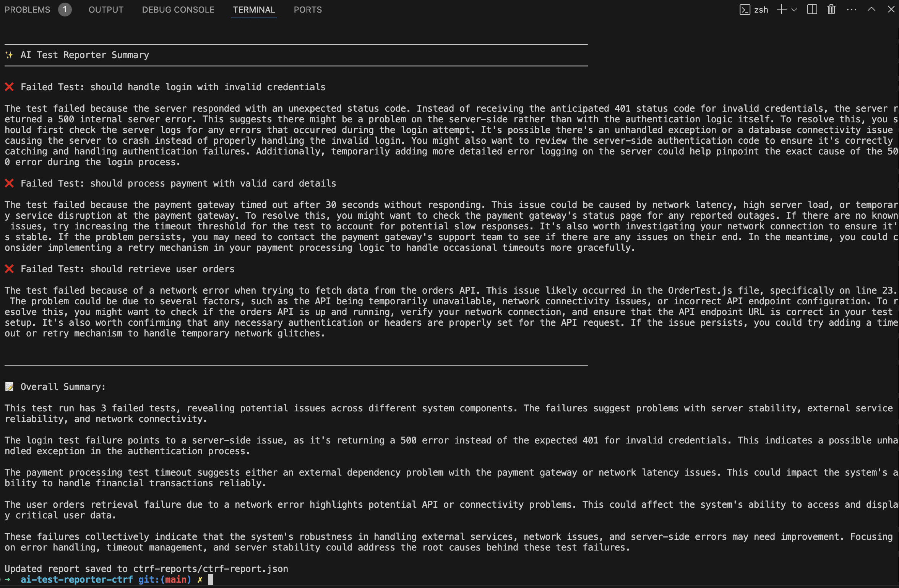Split the terminal pane
The image size is (899, 588).
(x=812, y=10)
